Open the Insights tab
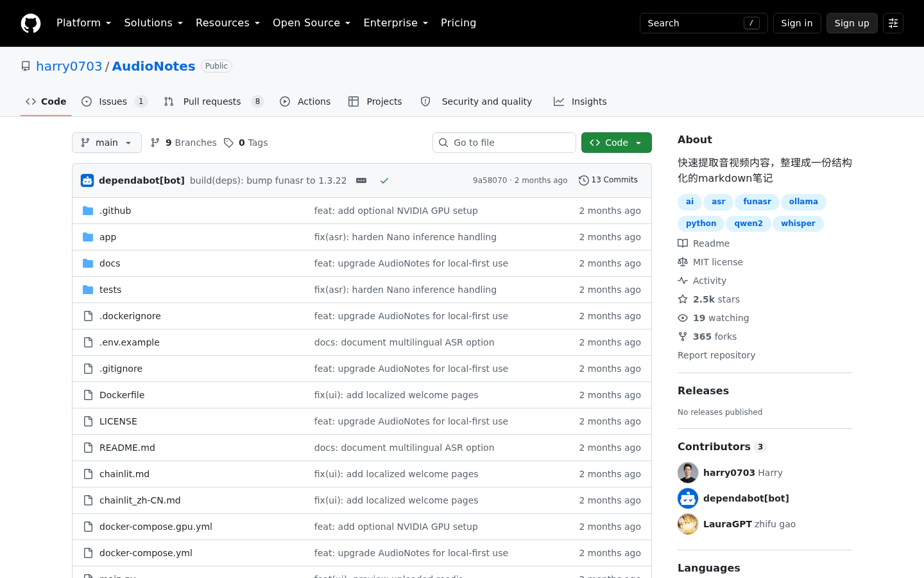Image resolution: width=924 pixels, height=578 pixels. (x=580, y=101)
